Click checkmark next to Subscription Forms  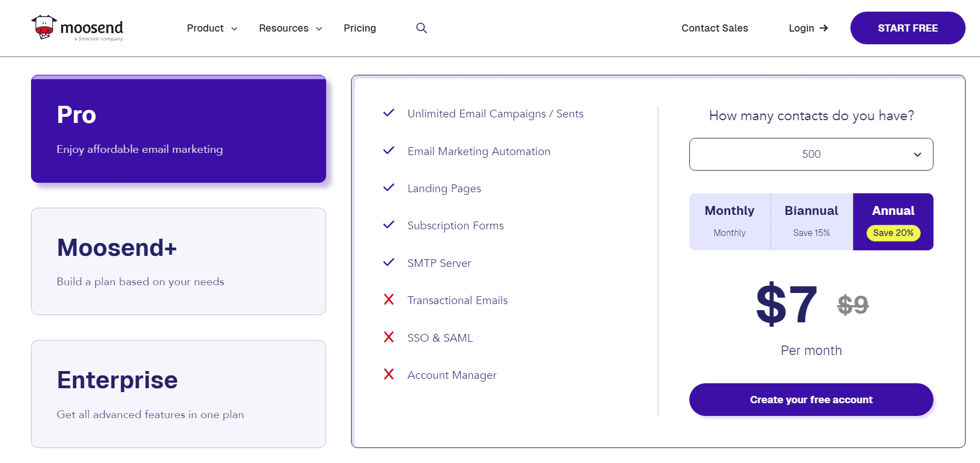point(389,225)
